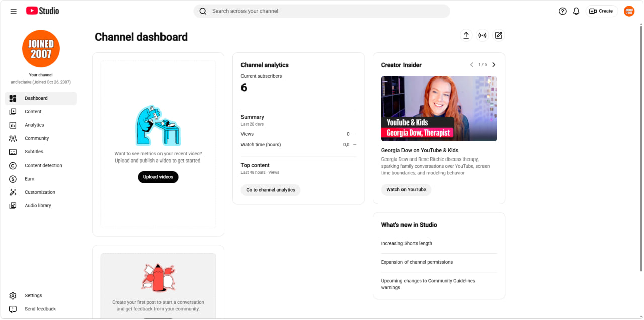Click the Dashboard grid icon
The height and width of the screenshot is (320, 644).
pos(13,98)
